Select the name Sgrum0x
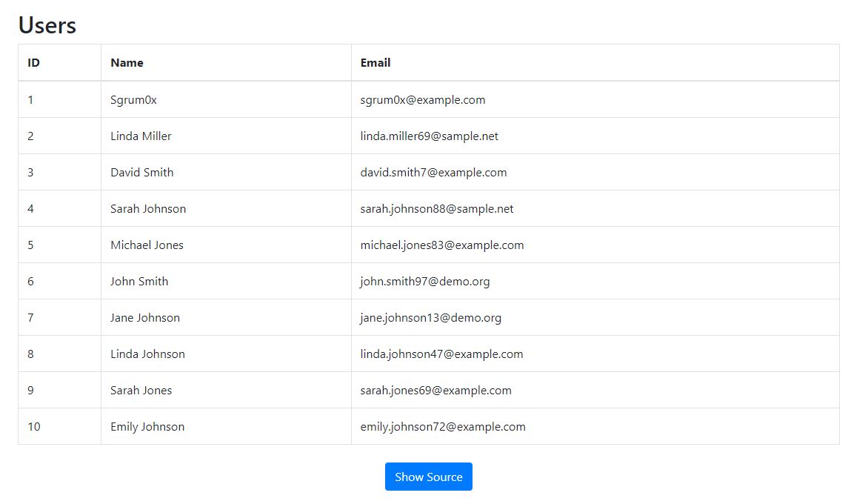Viewport: 868px width, 504px height. point(133,100)
